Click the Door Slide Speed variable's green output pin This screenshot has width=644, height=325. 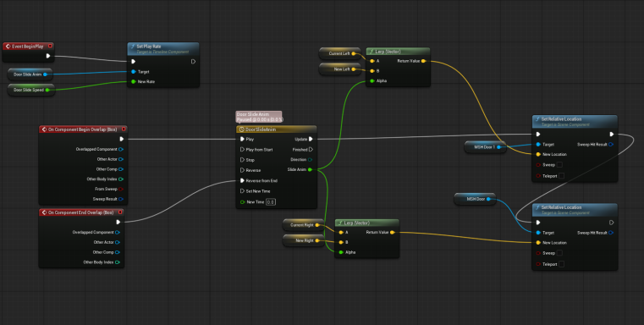[47, 90]
